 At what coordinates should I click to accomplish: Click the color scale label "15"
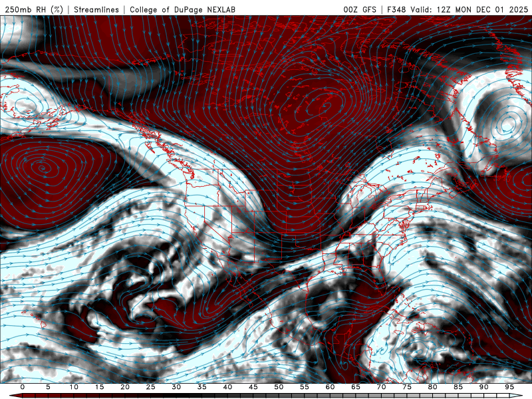(99, 387)
